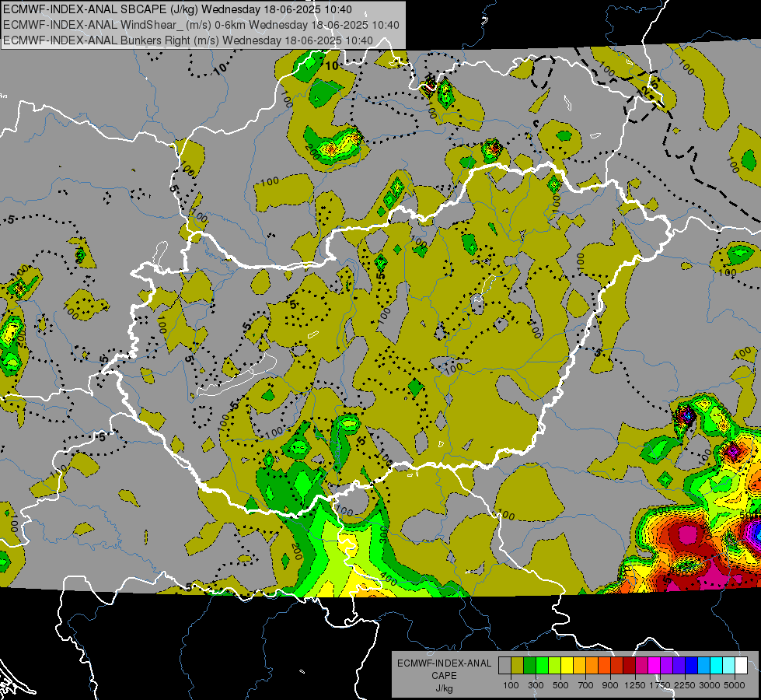Click the grey swatch in the CAPE legend
This screenshot has height=700, width=761.
click(504, 666)
